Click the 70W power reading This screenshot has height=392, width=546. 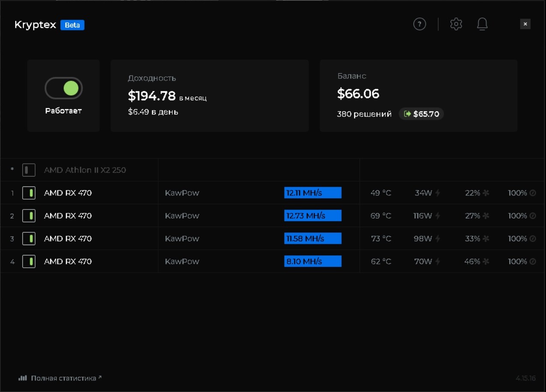coord(423,261)
